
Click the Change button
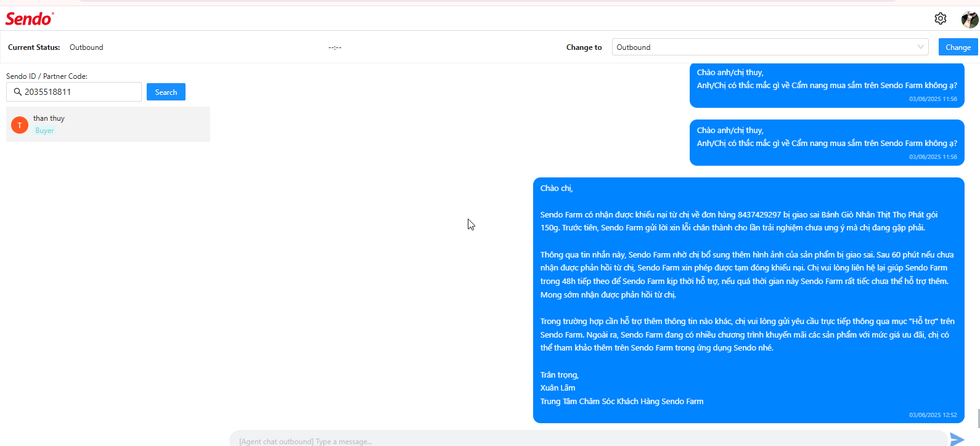(x=958, y=47)
